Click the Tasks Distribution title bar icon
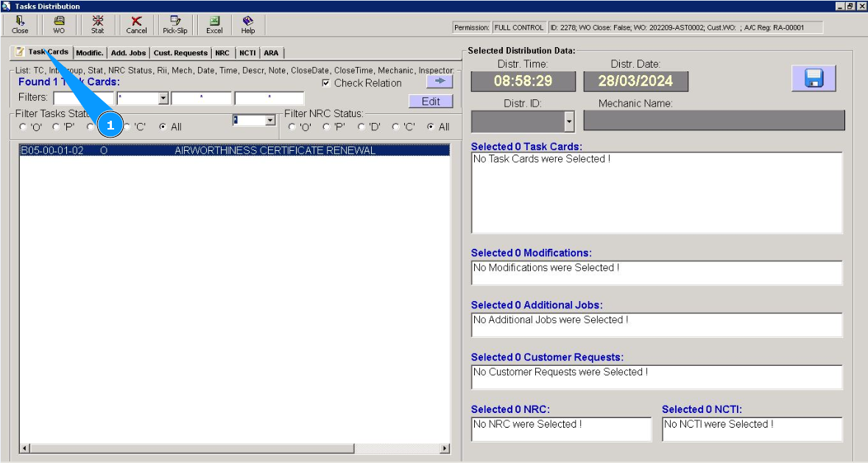The image size is (868, 463). click(x=6, y=6)
